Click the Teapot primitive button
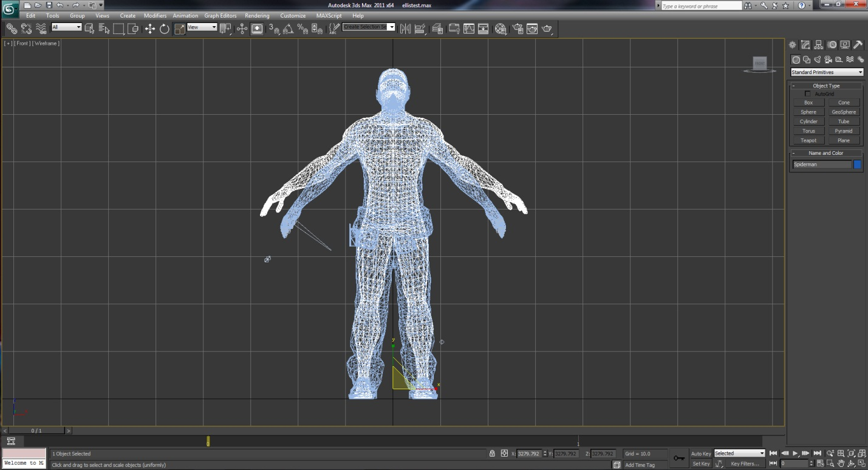Viewport: 868px width, 470px height. pyautogui.click(x=808, y=140)
